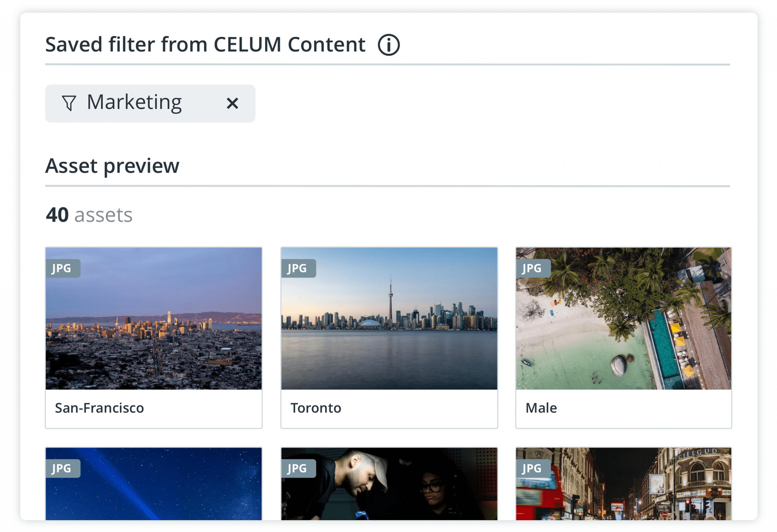Click the JPG badge on the London bus image
Image resolution: width=777 pixels, height=532 pixels.
pos(533,468)
